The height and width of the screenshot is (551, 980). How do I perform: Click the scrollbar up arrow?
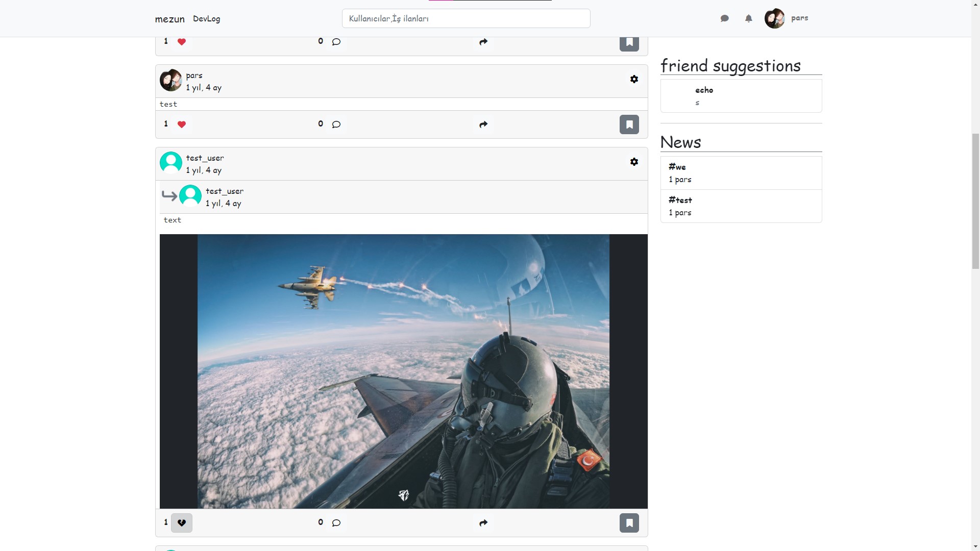(975, 4)
